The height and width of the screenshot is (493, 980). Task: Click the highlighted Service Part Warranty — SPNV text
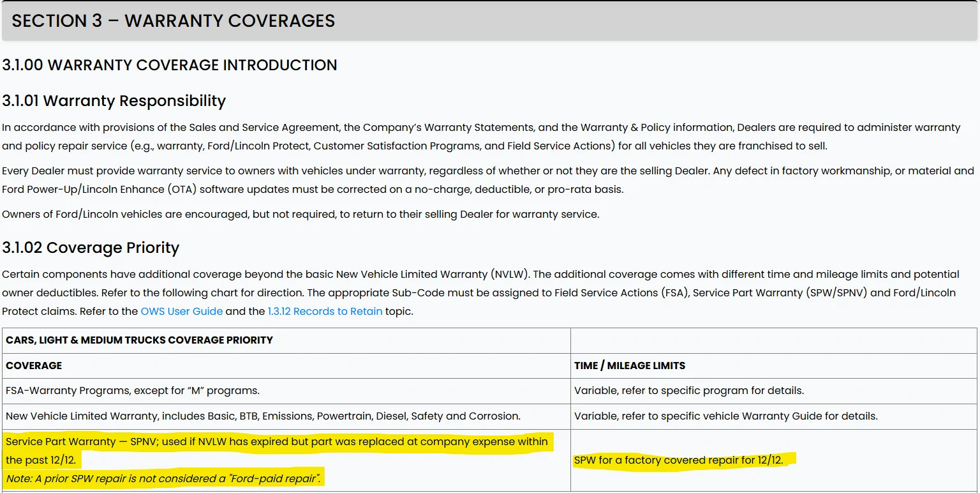(x=277, y=451)
